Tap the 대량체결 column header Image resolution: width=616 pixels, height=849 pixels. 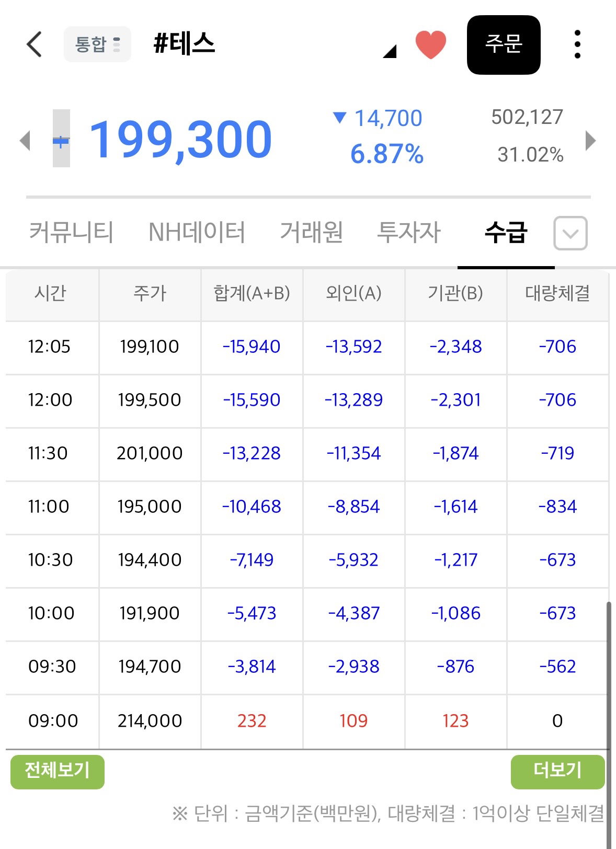point(557,293)
